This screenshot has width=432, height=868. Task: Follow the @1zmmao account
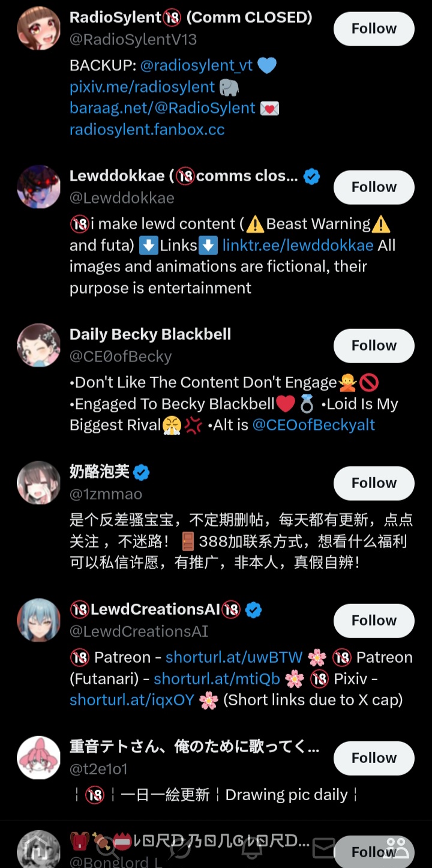[374, 483]
